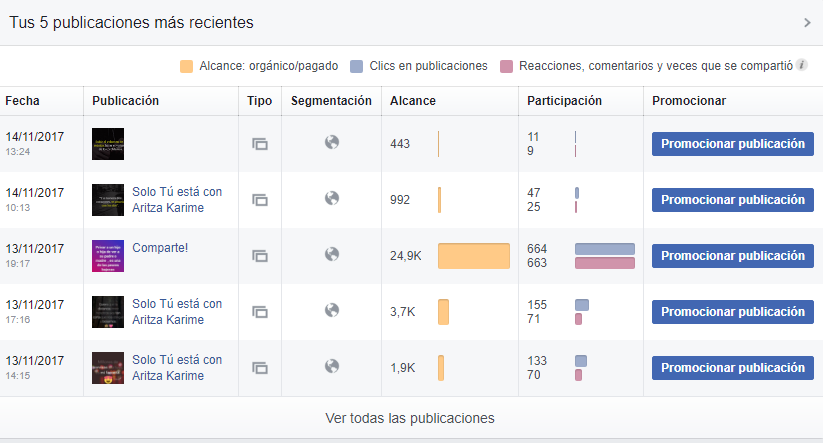Click album type icon for 14/11/2017 13:24 post
The image size is (823, 443).
coord(260,144)
